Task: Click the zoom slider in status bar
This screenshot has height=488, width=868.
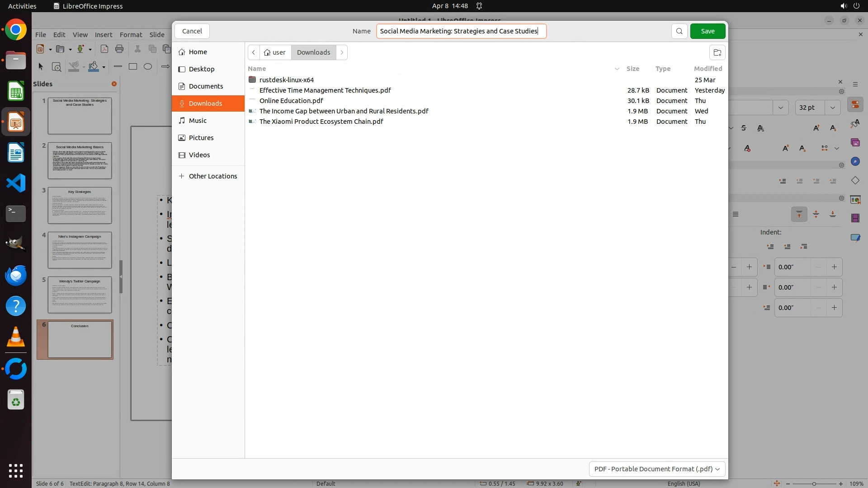Action: tap(814, 483)
